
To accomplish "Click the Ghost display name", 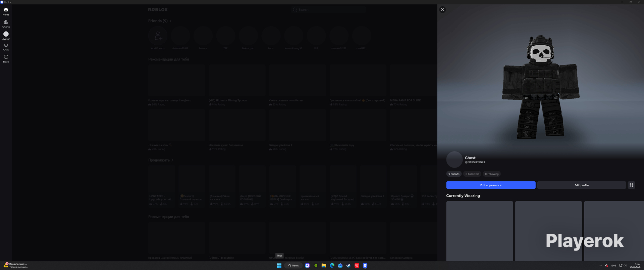I will pyautogui.click(x=470, y=158).
